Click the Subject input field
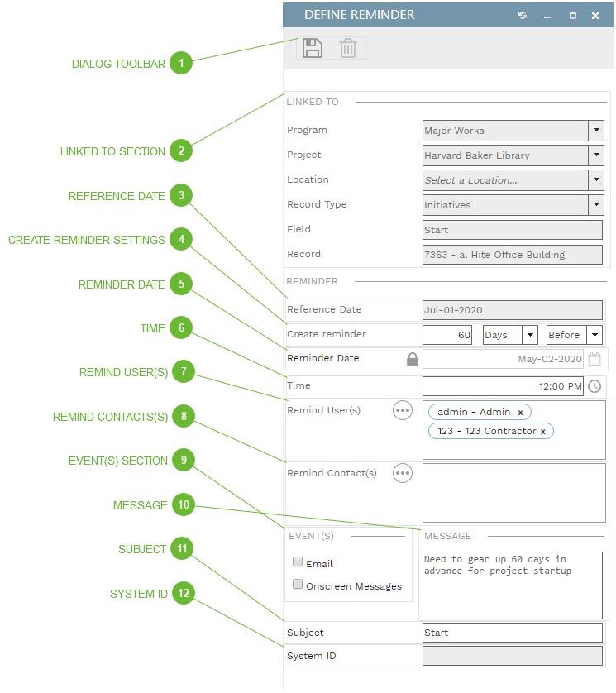 [512, 633]
